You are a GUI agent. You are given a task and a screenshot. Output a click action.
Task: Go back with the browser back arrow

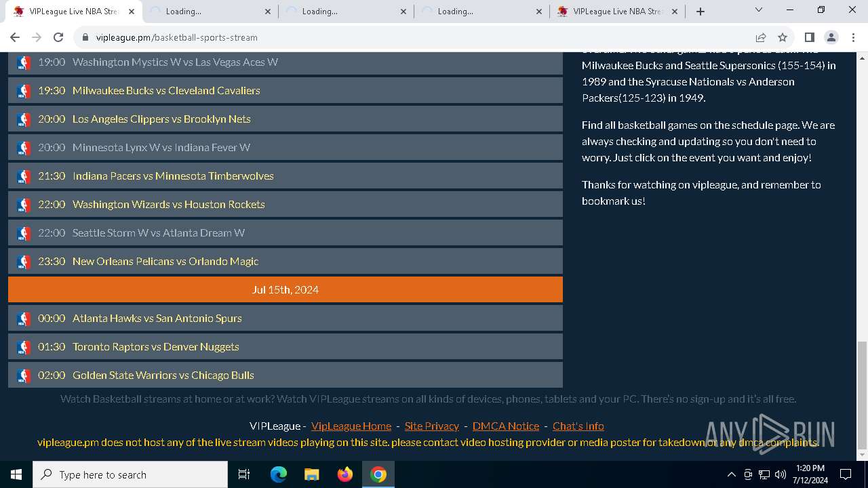[x=15, y=37]
